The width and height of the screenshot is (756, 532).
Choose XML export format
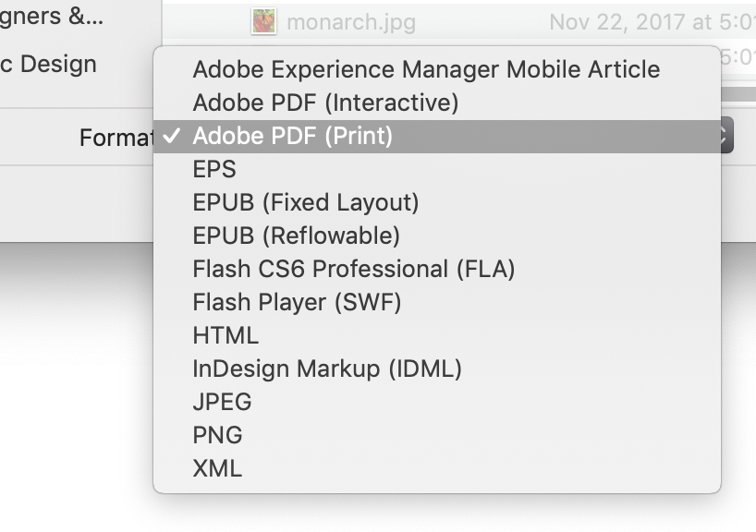pyautogui.click(x=437, y=468)
